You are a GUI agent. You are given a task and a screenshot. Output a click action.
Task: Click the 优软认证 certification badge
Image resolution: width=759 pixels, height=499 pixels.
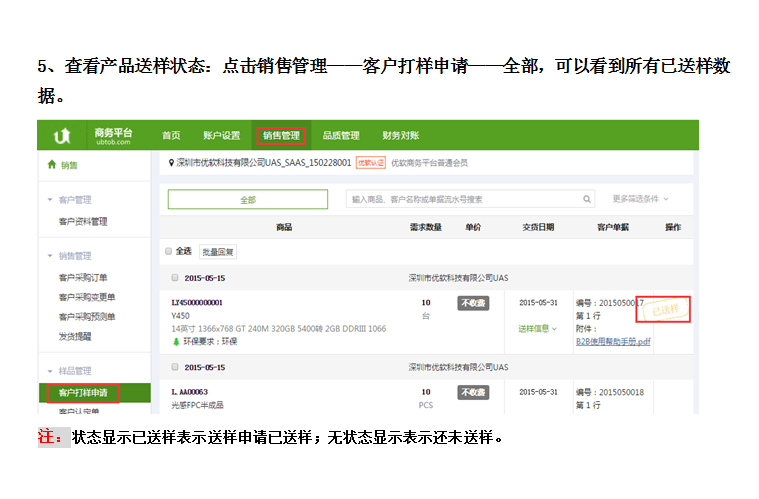(x=370, y=162)
